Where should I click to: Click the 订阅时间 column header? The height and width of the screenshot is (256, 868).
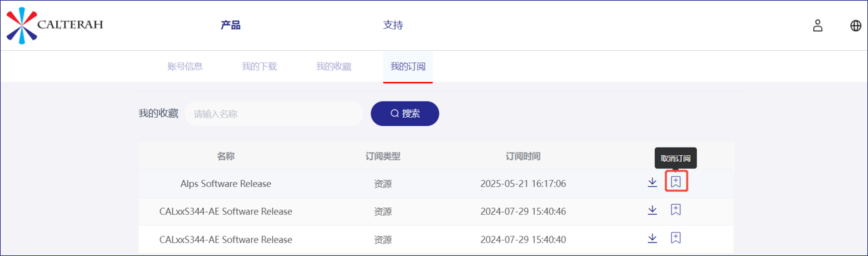coord(523,156)
